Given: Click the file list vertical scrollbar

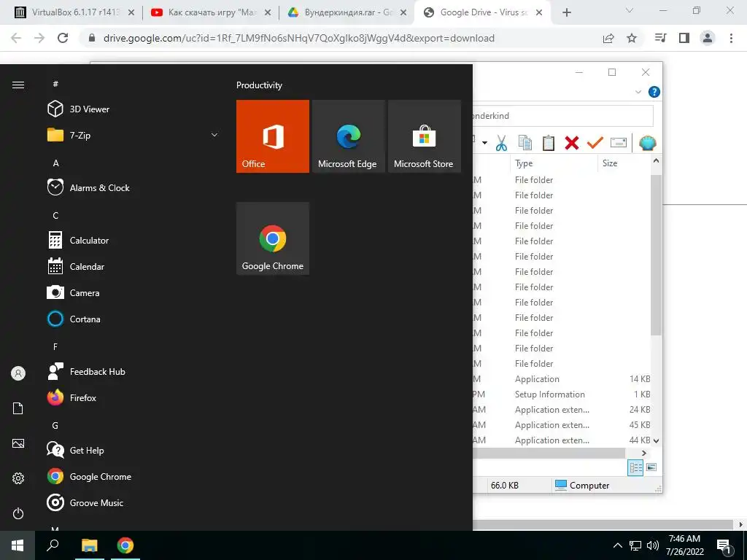Looking at the screenshot, I should [x=656, y=254].
